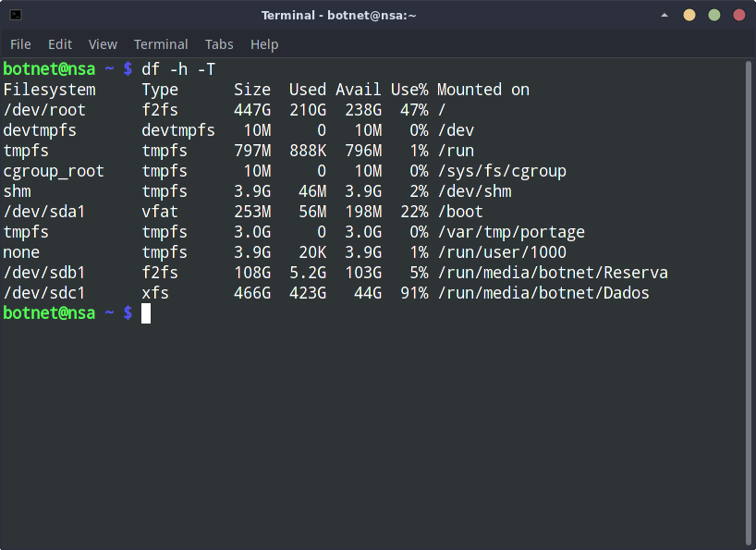Image resolution: width=756 pixels, height=550 pixels.
Task: Click the cursor block at the prompt
Action: tap(146, 313)
